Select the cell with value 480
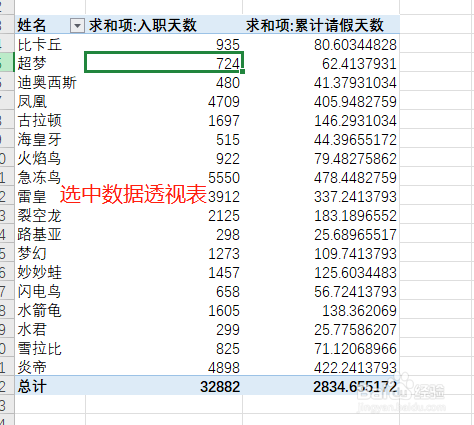This screenshot has height=425, width=474. [x=164, y=82]
